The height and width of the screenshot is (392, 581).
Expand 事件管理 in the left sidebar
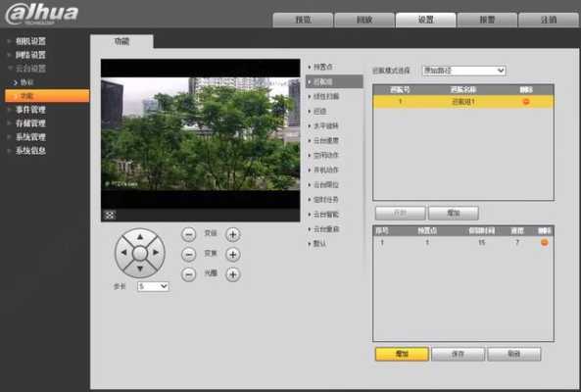tap(30, 110)
